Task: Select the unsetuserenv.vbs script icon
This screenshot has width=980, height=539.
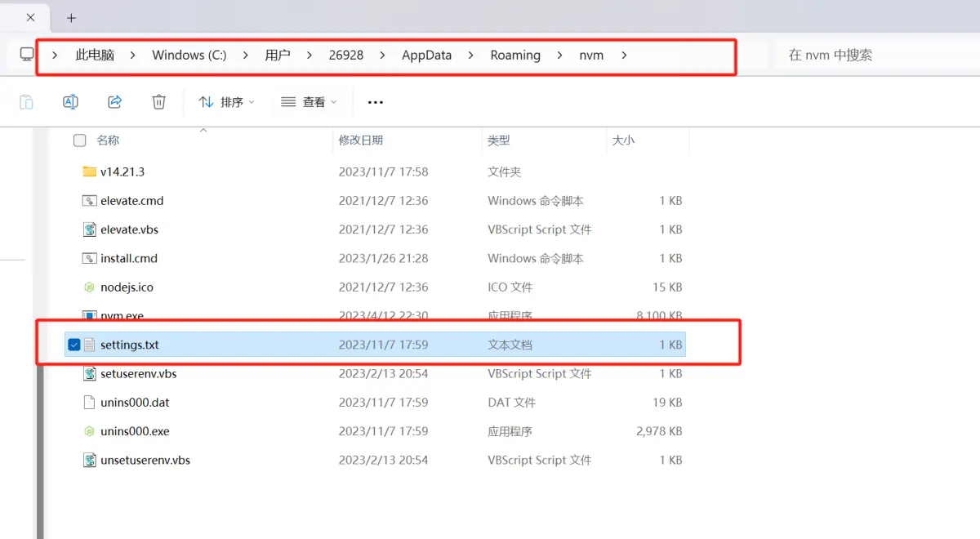Action: point(90,461)
